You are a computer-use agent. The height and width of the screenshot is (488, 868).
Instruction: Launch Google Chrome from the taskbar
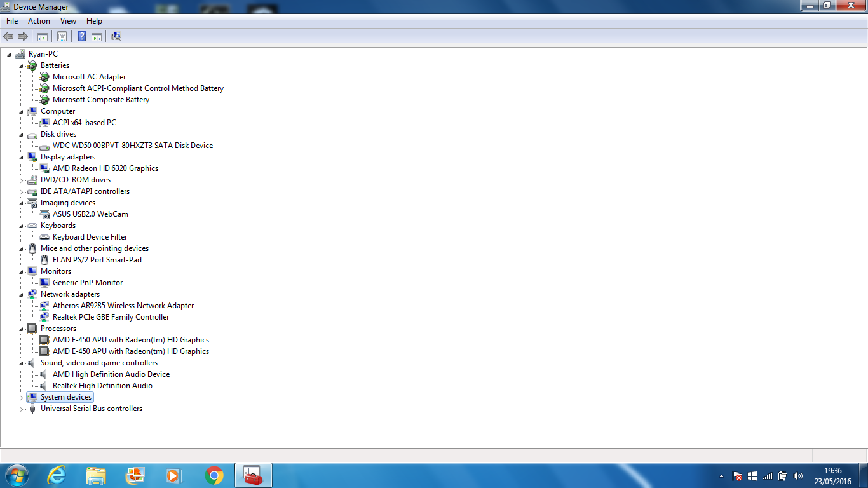214,475
